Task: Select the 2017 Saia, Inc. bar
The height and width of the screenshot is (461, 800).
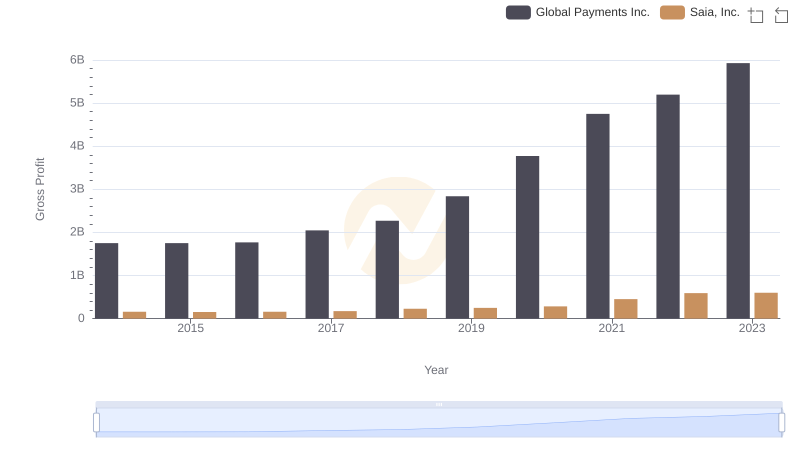Action: coord(345,315)
